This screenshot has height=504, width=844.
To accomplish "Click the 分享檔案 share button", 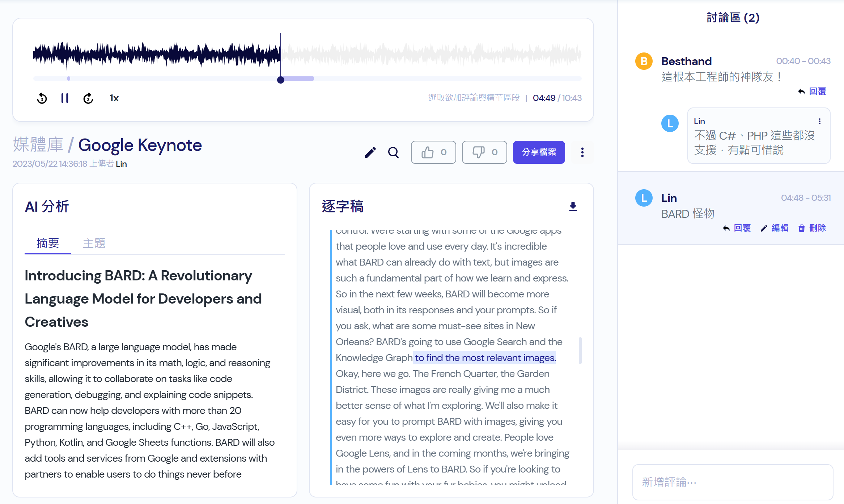I will pyautogui.click(x=539, y=152).
